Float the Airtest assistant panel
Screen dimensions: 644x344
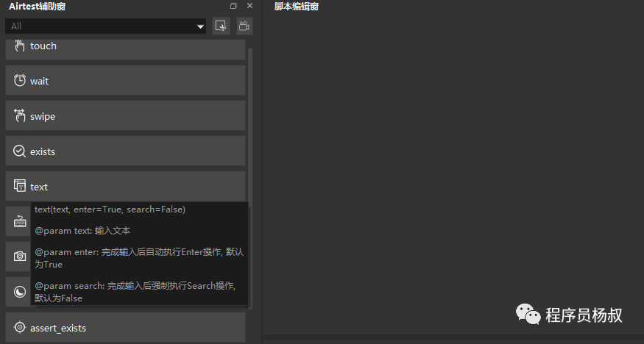233,6
